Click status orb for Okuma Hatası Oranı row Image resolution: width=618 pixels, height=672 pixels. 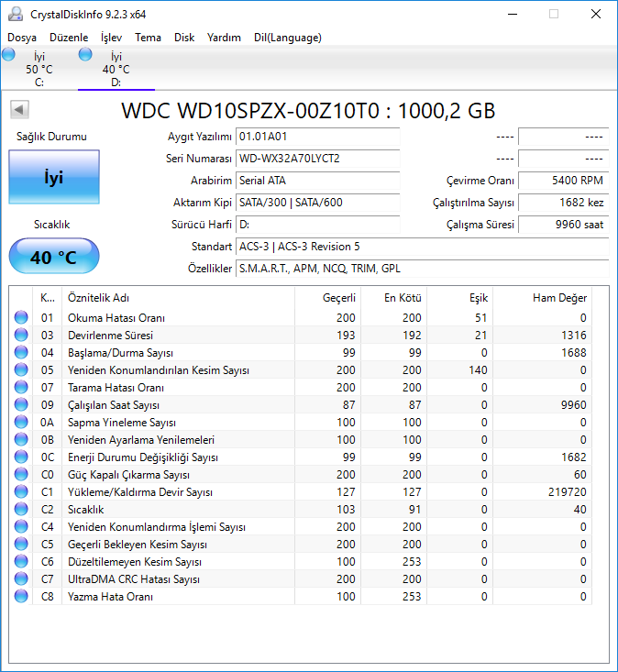[21, 317]
